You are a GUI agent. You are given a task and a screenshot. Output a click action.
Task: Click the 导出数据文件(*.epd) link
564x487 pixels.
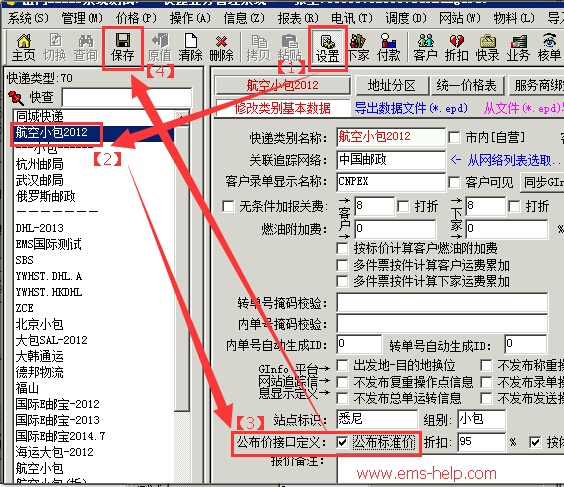[411, 108]
